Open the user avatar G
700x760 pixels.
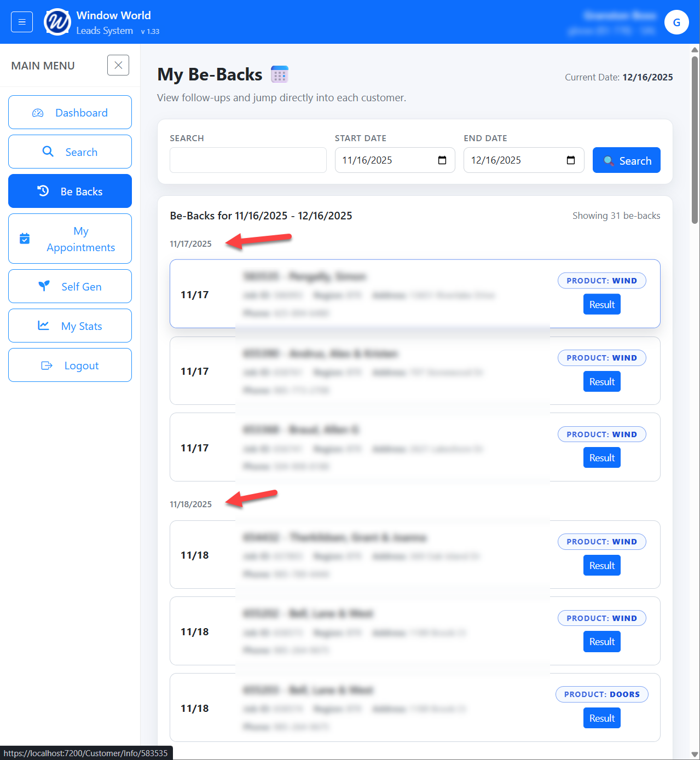click(x=676, y=22)
